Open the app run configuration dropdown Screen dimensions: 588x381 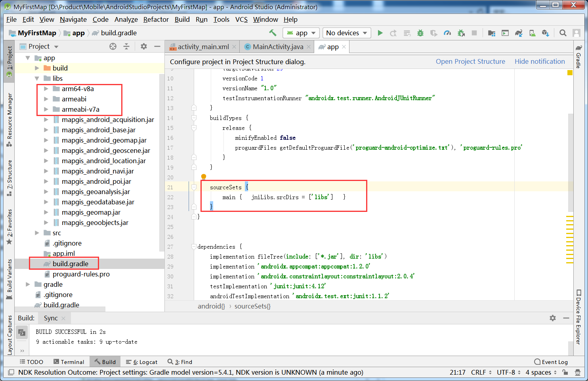(x=301, y=33)
